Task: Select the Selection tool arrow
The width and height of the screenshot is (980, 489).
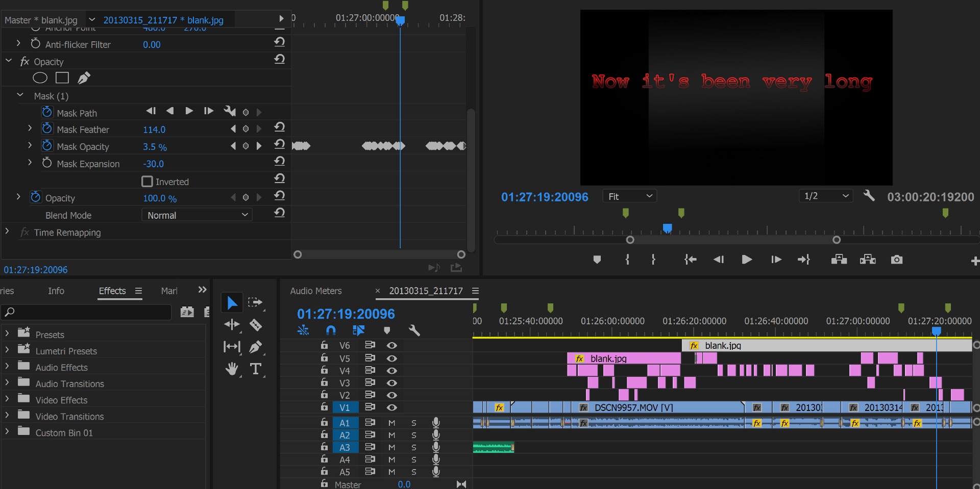Action: pos(232,303)
